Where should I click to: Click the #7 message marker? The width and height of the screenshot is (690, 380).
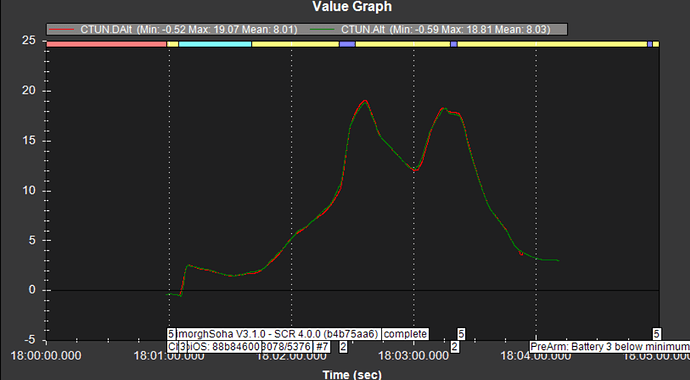click(322, 347)
